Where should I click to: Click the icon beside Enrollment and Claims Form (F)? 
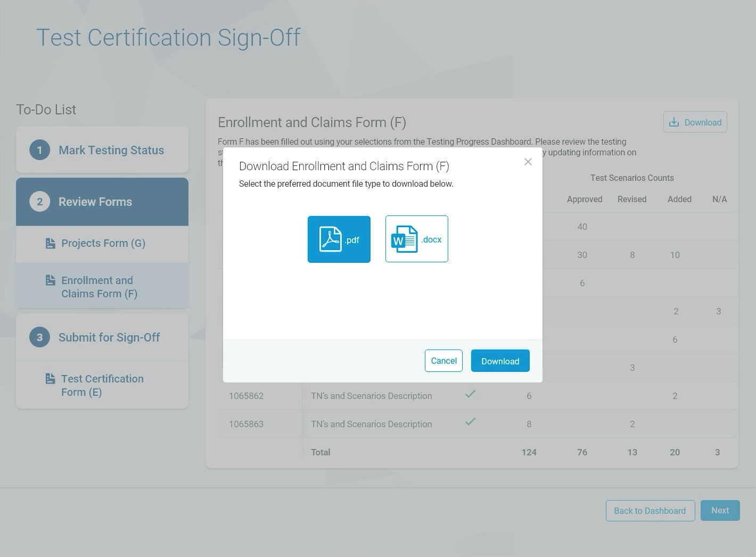pos(51,280)
